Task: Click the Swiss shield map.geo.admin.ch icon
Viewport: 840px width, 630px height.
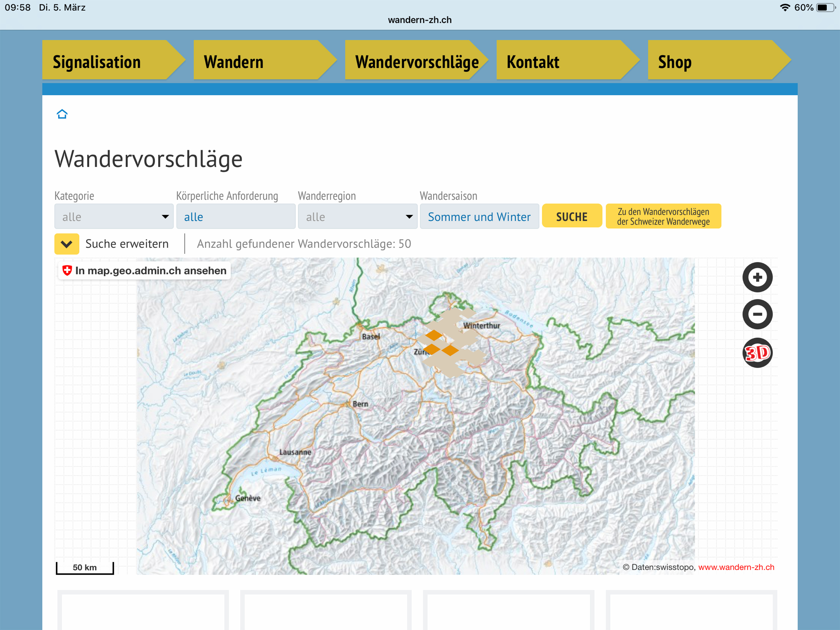Action: (x=67, y=270)
